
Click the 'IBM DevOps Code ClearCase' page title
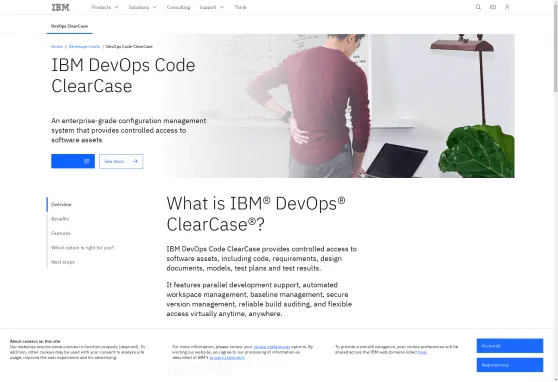point(123,75)
